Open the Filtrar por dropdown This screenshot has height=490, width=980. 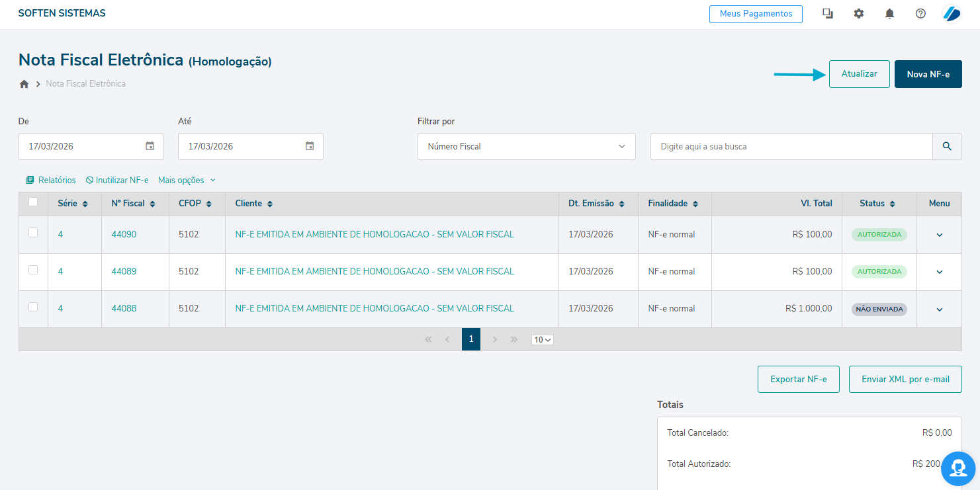click(x=526, y=146)
